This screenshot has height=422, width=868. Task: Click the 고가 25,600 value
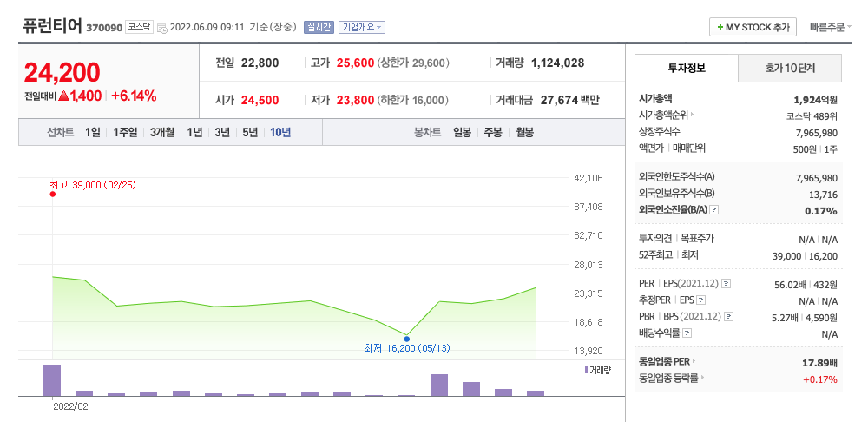tap(355, 63)
